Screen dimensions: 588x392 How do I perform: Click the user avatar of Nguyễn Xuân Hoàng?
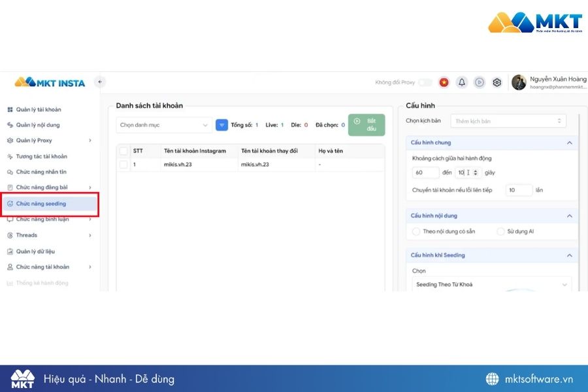(x=519, y=82)
